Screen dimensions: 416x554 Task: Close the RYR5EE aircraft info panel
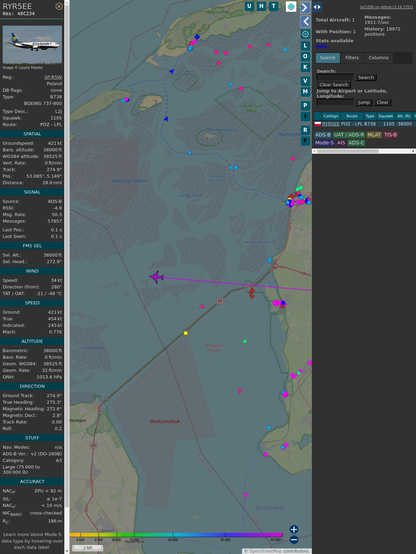59,6
